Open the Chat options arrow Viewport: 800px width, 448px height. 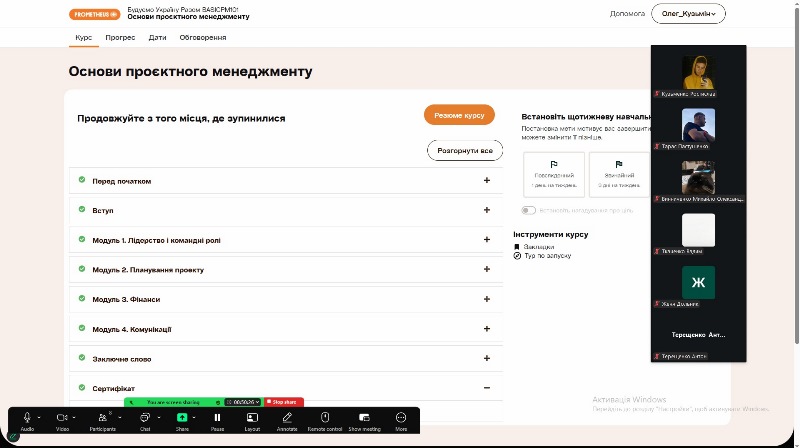tap(159, 417)
